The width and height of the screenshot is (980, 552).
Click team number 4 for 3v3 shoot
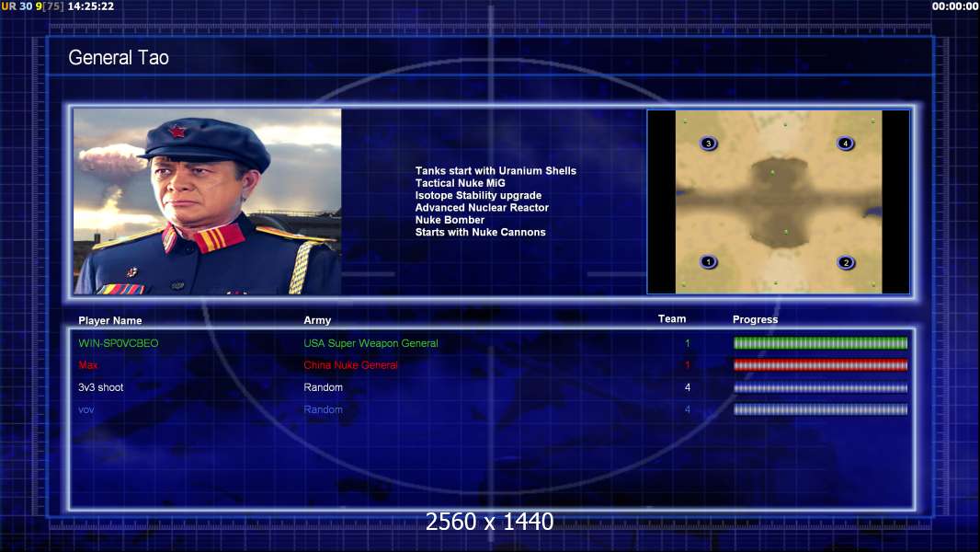pyautogui.click(x=688, y=387)
